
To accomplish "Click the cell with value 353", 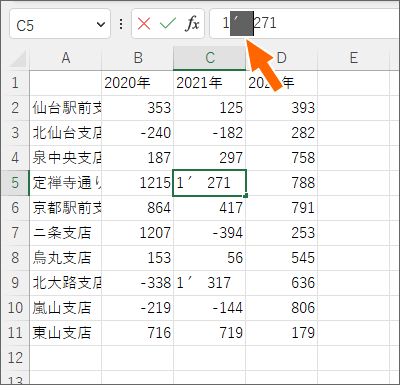I will 138,108.
